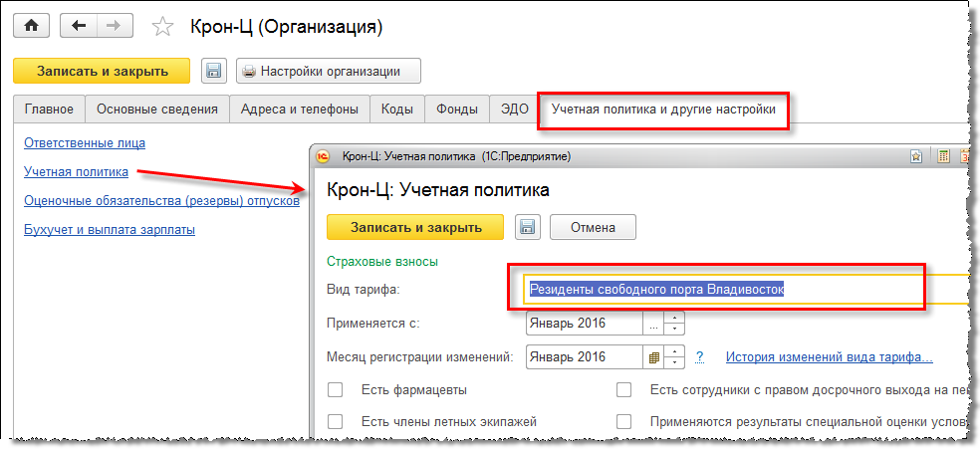Click the Применяется с month field
This screenshot has height=449, width=980.
(x=585, y=324)
